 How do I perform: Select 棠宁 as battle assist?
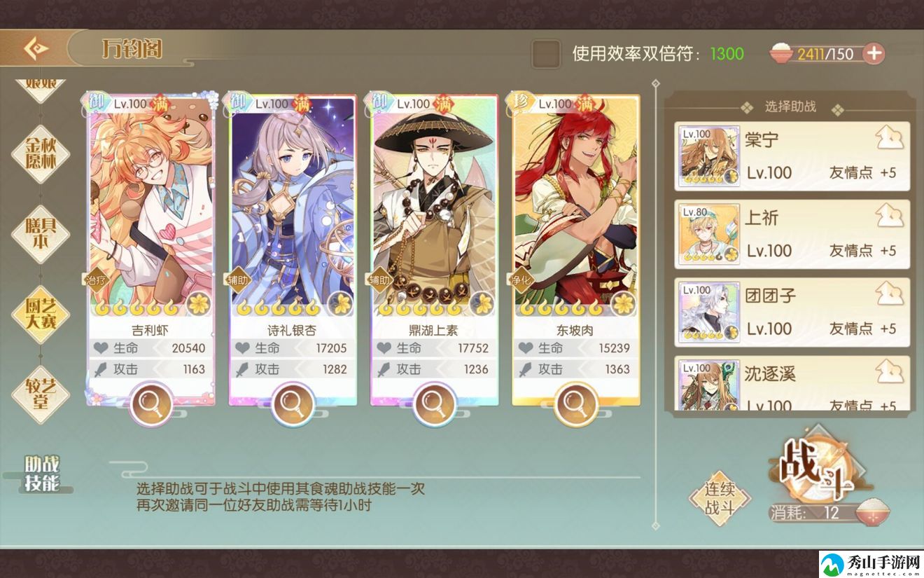pos(792,156)
